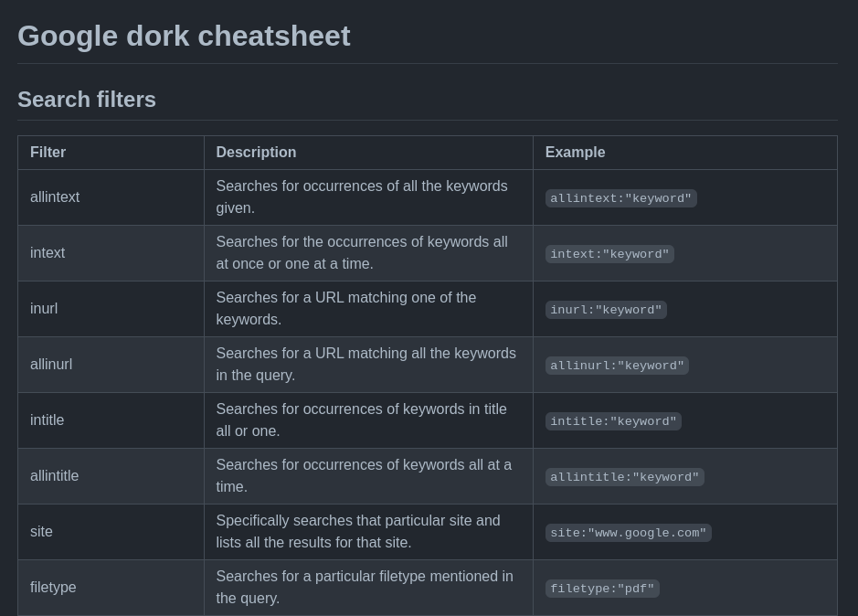Click the allintext filter name cell
The width and height of the screenshot is (858, 616).
(x=55, y=197)
